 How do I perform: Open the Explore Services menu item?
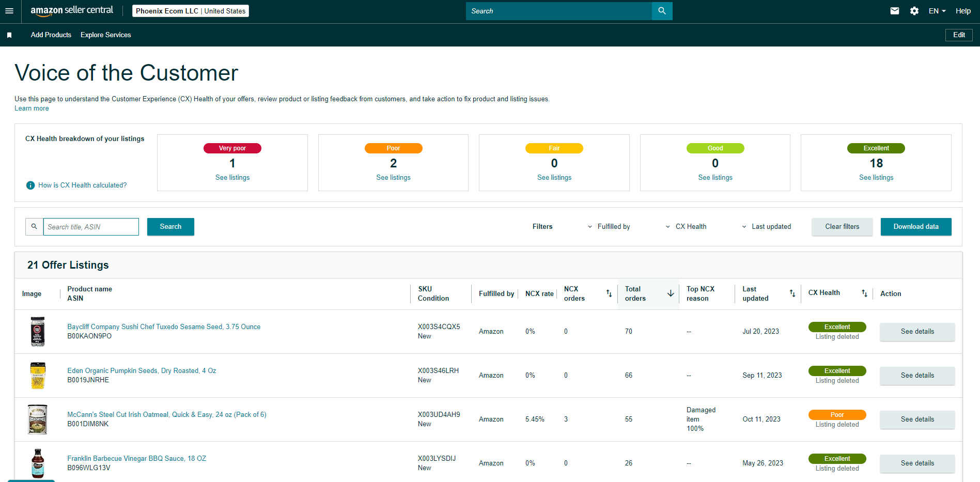[x=106, y=35]
